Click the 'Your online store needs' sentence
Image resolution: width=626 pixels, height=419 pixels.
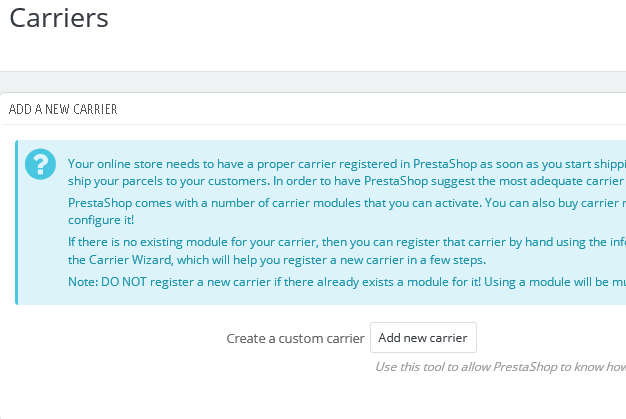click(x=347, y=164)
